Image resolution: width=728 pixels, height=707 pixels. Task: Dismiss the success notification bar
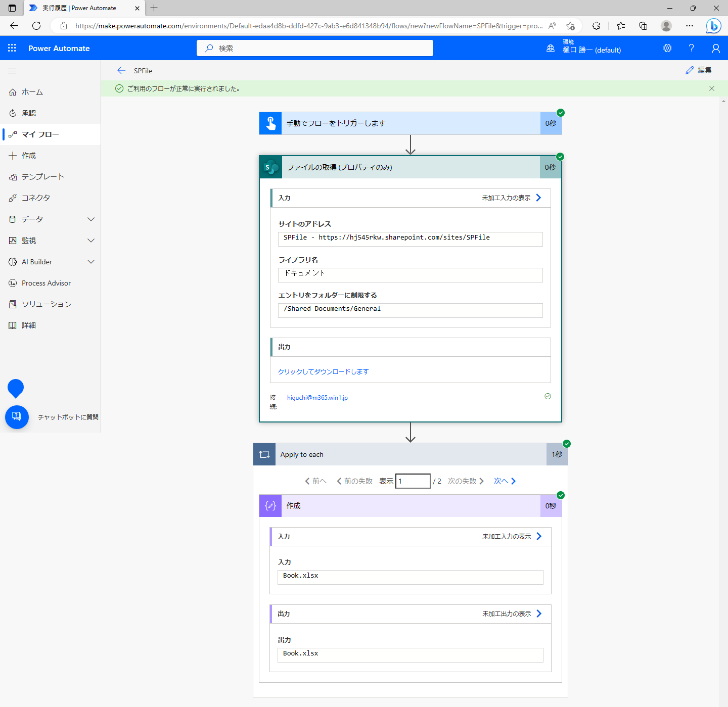(712, 88)
